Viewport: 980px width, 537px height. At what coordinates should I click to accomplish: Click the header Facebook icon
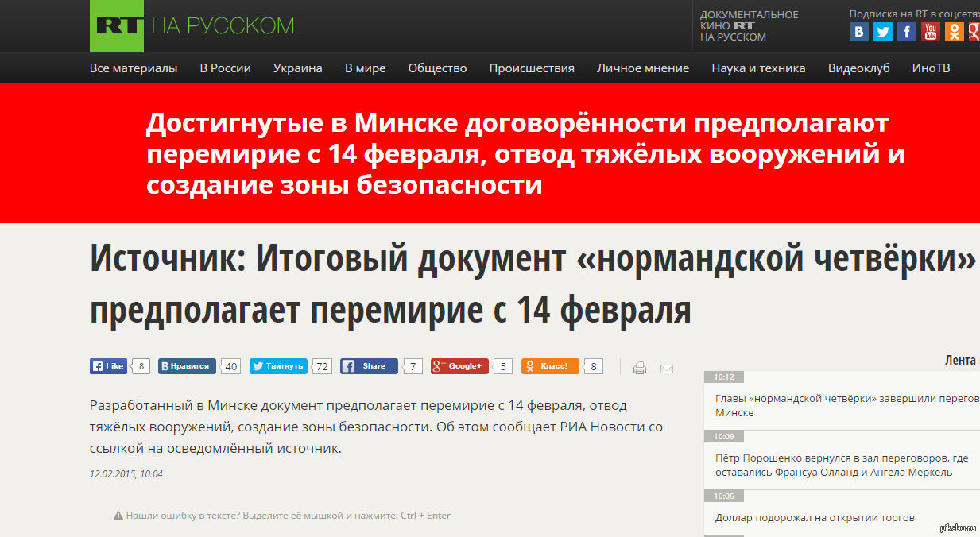click(x=906, y=32)
